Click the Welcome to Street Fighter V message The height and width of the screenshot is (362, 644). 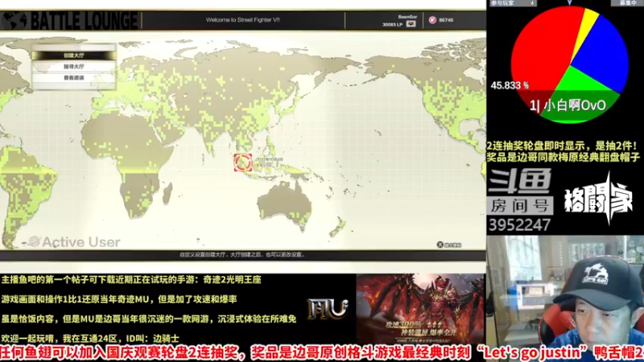pos(243,19)
